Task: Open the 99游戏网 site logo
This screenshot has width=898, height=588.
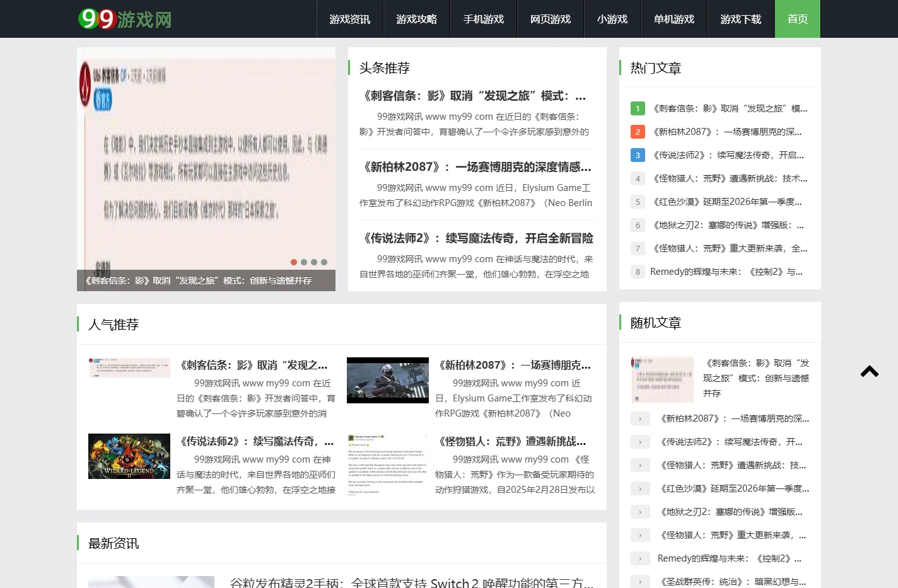Action: point(125,19)
